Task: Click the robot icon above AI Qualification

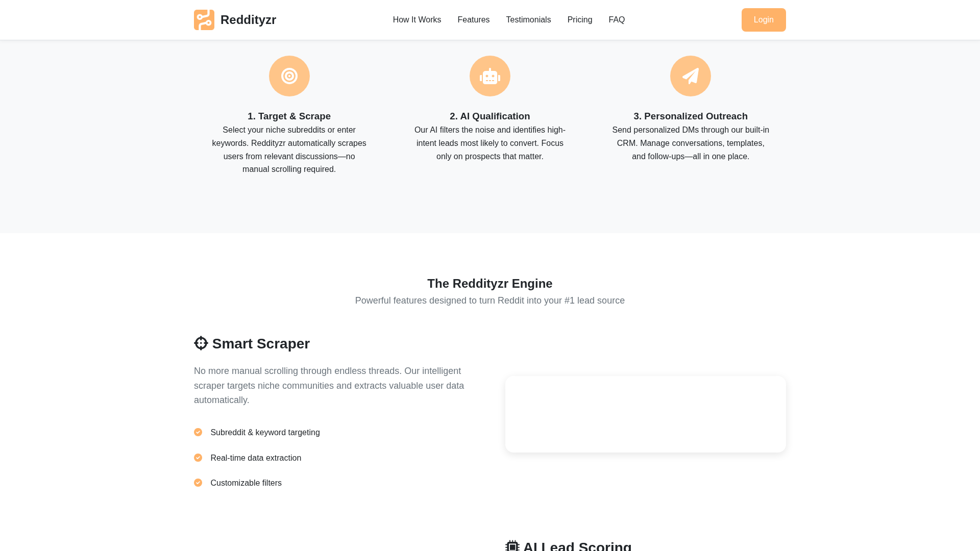Action: (x=489, y=76)
